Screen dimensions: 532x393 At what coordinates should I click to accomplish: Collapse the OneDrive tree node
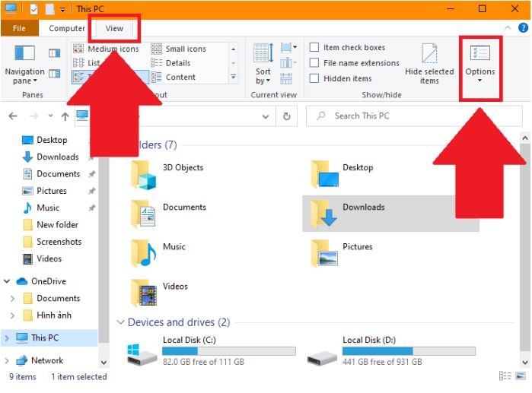pos(7,281)
